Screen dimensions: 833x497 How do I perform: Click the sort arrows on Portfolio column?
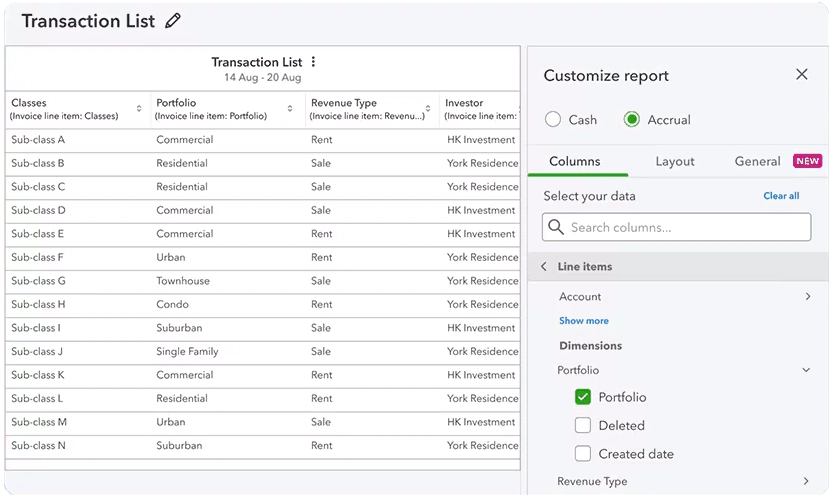[290, 109]
